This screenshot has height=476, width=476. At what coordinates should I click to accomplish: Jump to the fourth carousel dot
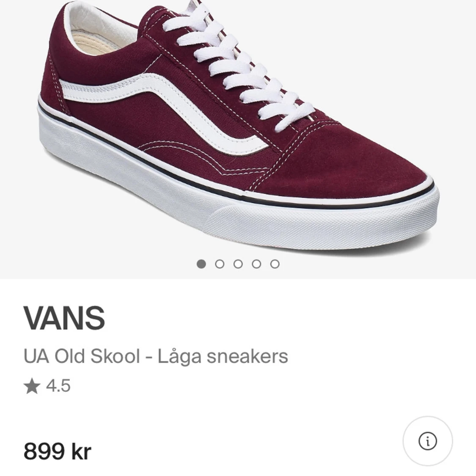coord(256,264)
